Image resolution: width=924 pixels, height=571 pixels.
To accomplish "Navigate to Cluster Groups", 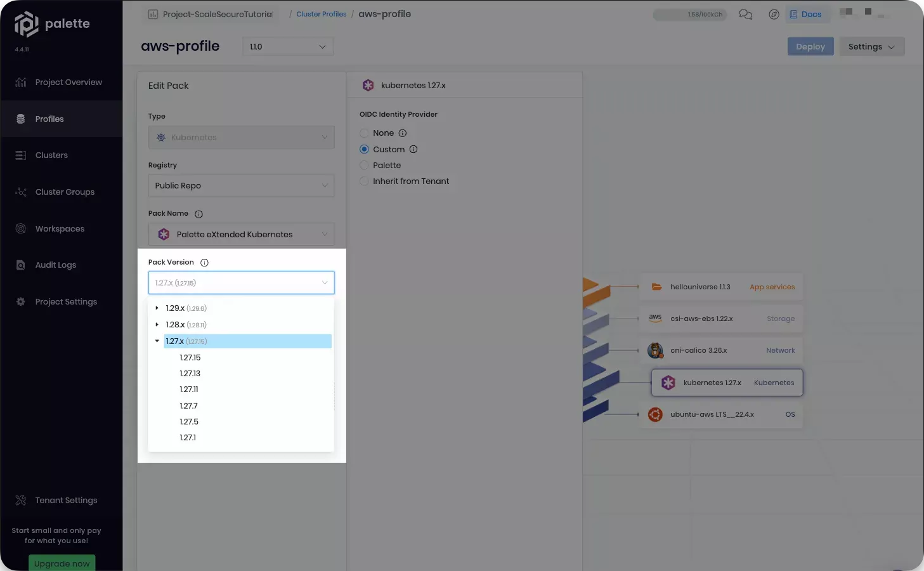I will point(61,192).
